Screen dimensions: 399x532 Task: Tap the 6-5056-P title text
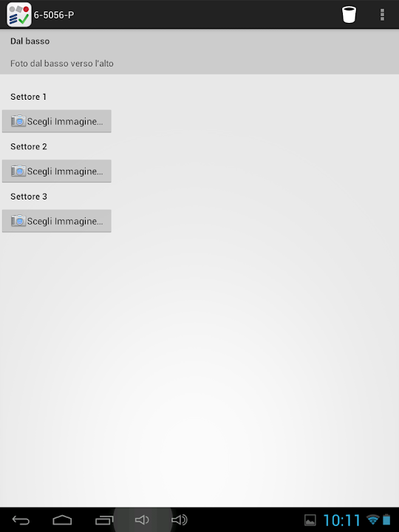click(54, 15)
